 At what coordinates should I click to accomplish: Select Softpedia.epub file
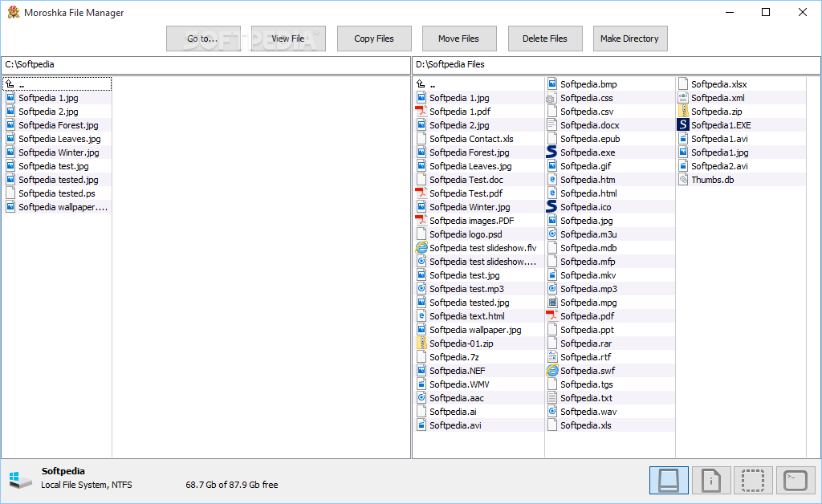tap(610, 139)
